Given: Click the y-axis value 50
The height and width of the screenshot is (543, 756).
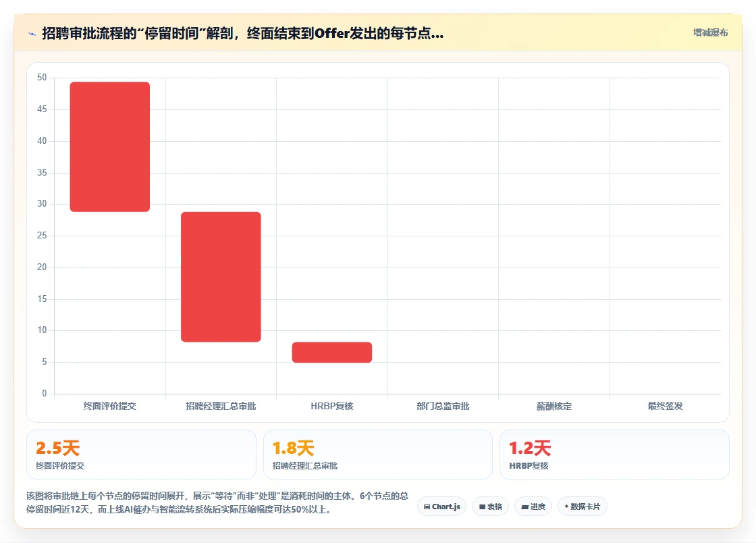Looking at the screenshot, I should [42, 78].
